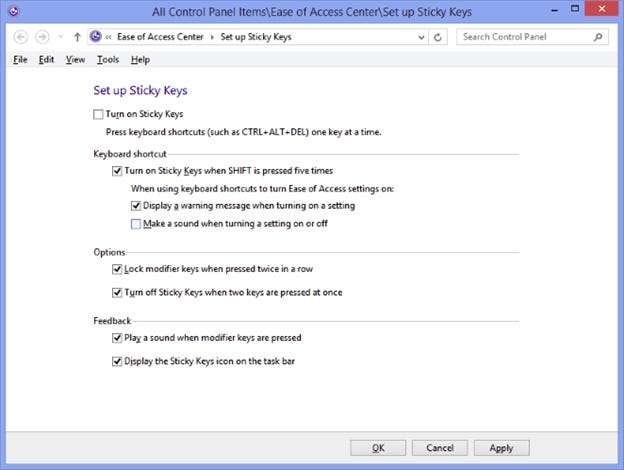This screenshot has width=624, height=470.
Task: Click the OK button
Action: [377, 448]
